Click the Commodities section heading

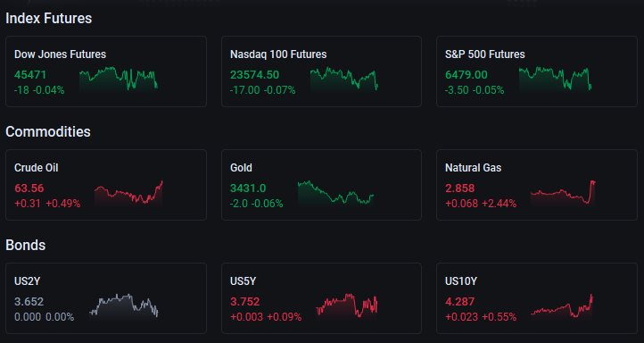(x=48, y=131)
